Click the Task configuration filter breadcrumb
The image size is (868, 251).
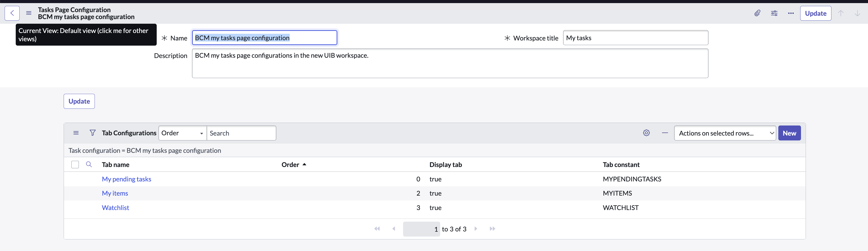[145, 150]
